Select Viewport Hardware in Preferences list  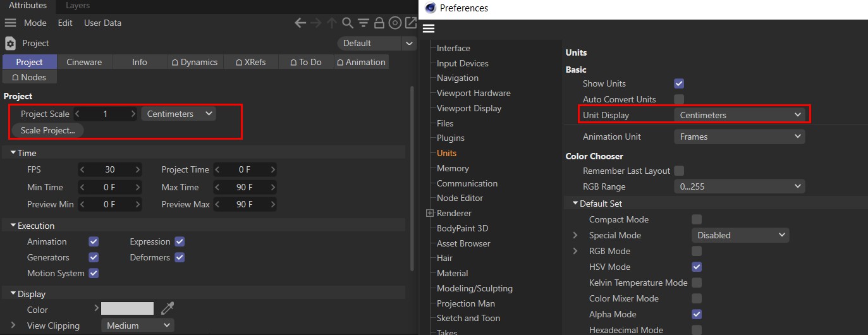click(x=474, y=93)
